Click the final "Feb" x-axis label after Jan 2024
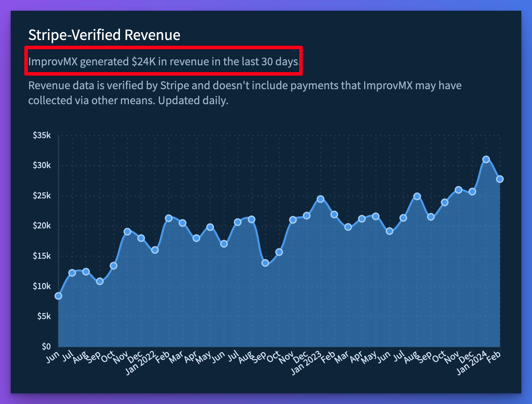This screenshot has width=532, height=404. (494, 357)
